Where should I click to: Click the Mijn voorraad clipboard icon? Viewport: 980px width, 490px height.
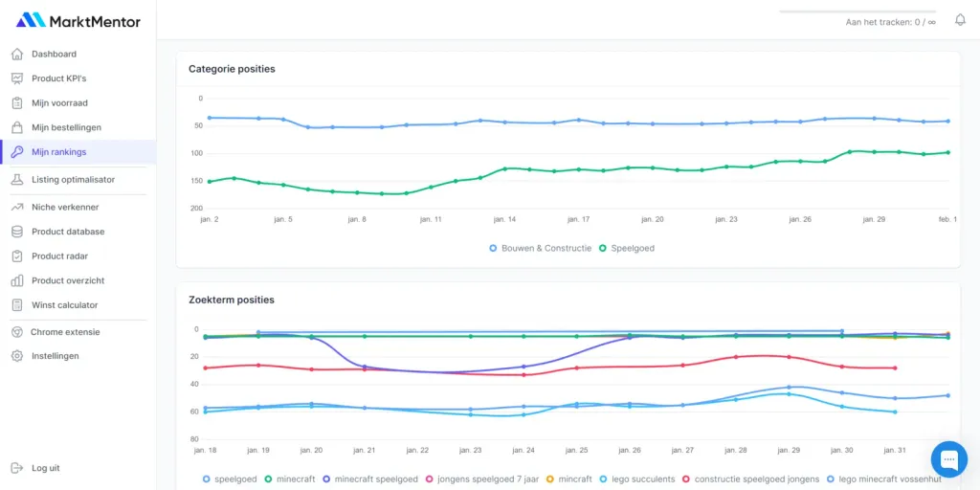point(17,103)
